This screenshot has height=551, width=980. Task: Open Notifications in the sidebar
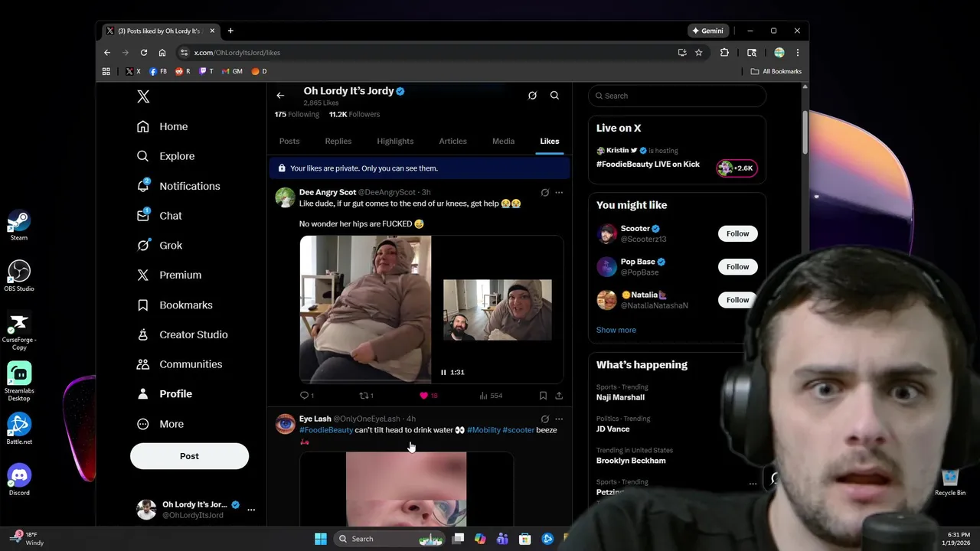[178, 186]
